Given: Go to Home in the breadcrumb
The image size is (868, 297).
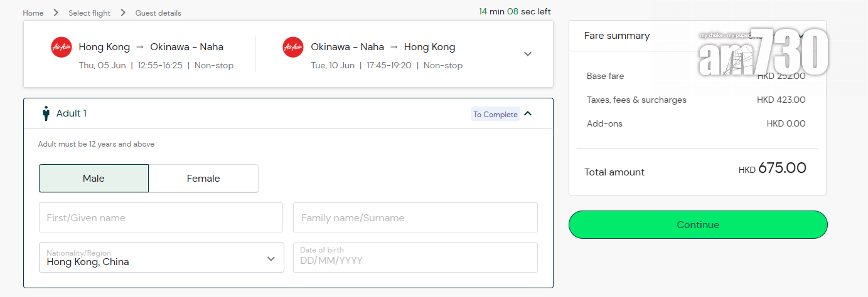Looking at the screenshot, I should point(33,13).
